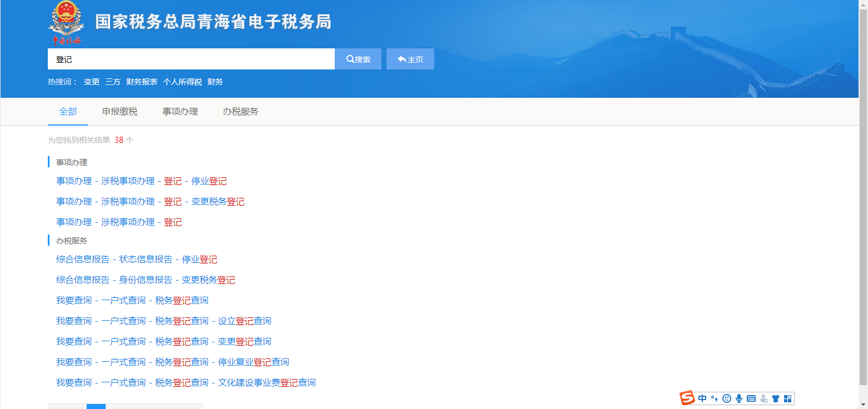The width and height of the screenshot is (868, 409).
Task: Open result 综合信息报告 - 状态信息报告 - 停业登记
Action: point(137,260)
